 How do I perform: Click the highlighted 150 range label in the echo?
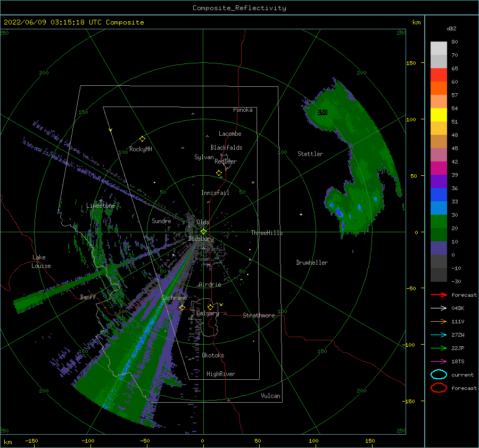(322, 112)
